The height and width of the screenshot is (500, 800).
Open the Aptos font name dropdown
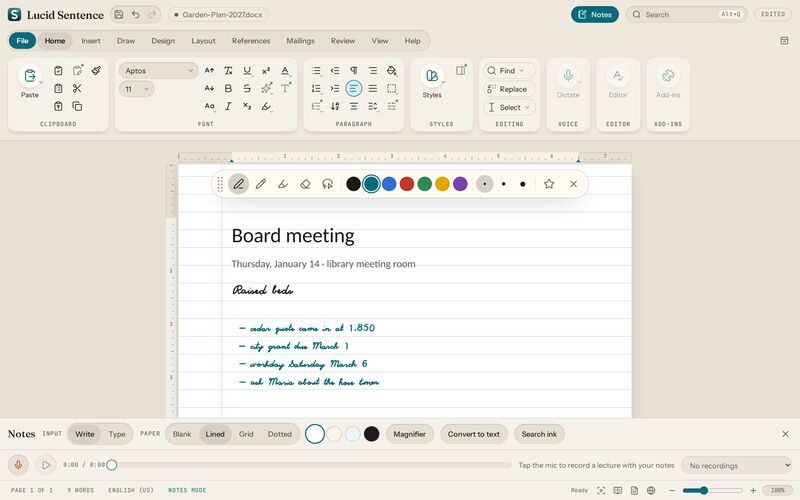pyautogui.click(x=159, y=70)
